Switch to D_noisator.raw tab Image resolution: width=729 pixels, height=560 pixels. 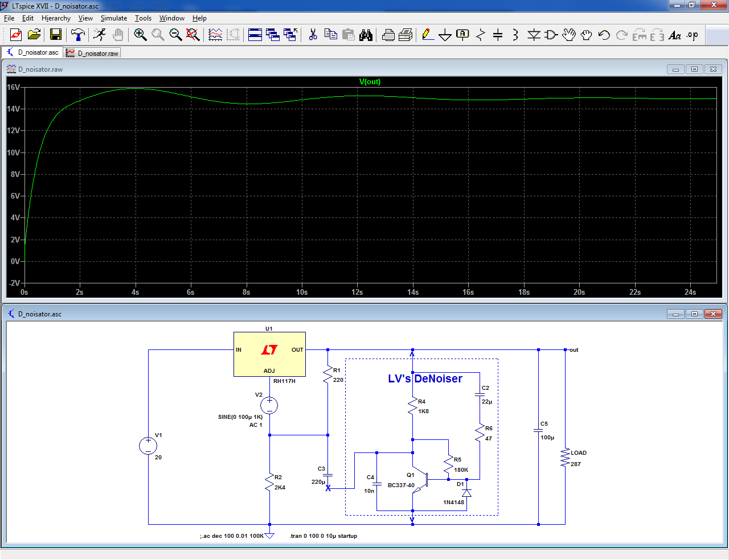(92, 53)
